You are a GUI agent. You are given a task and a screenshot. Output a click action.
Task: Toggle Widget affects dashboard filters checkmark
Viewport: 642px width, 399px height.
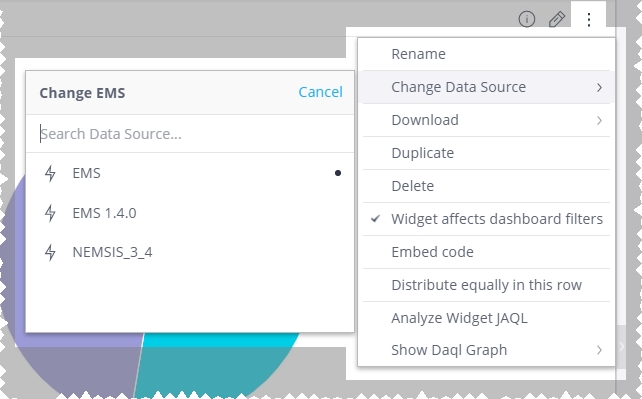(x=375, y=219)
